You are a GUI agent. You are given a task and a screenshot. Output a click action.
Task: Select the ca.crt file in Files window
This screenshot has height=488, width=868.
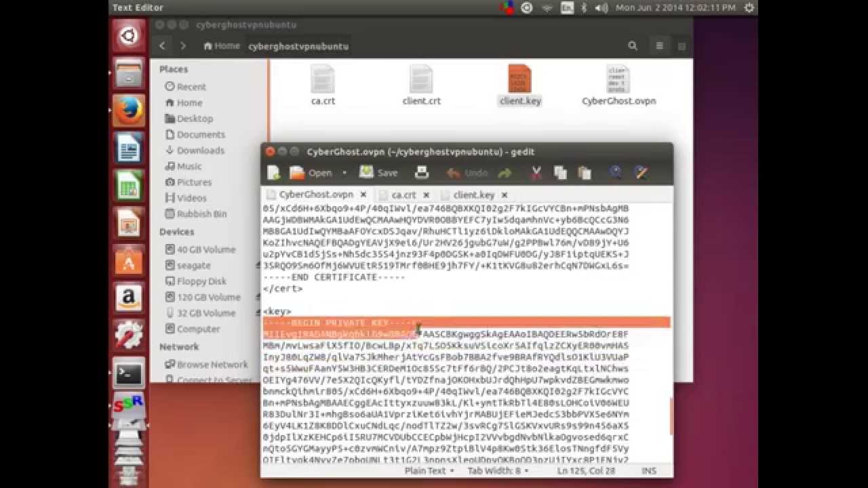coord(323,85)
